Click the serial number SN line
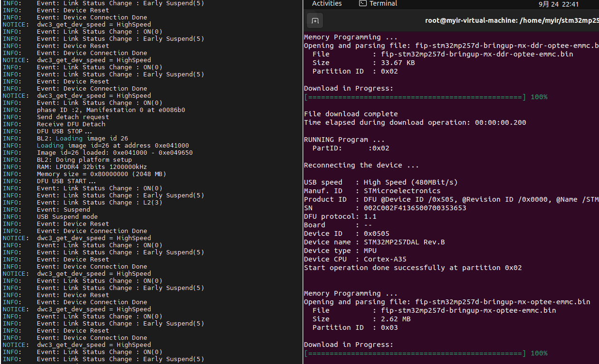The height and width of the screenshot is (364, 599). pyautogui.click(x=385, y=208)
